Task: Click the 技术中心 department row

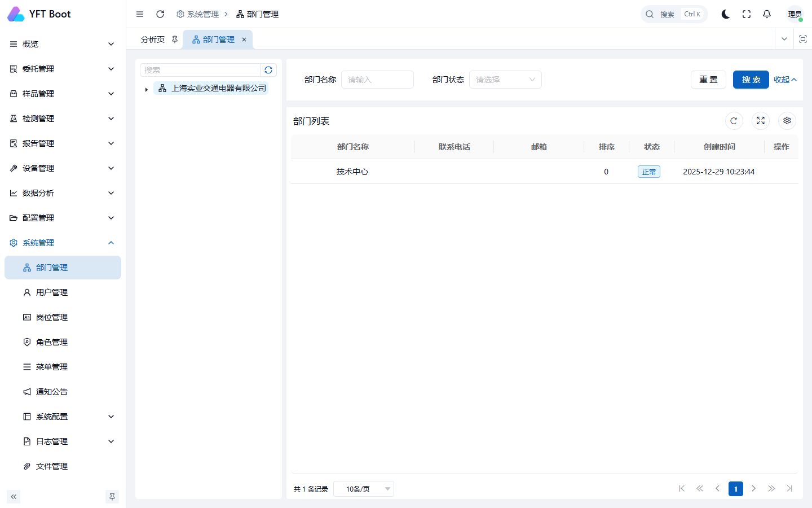Action: click(x=545, y=172)
